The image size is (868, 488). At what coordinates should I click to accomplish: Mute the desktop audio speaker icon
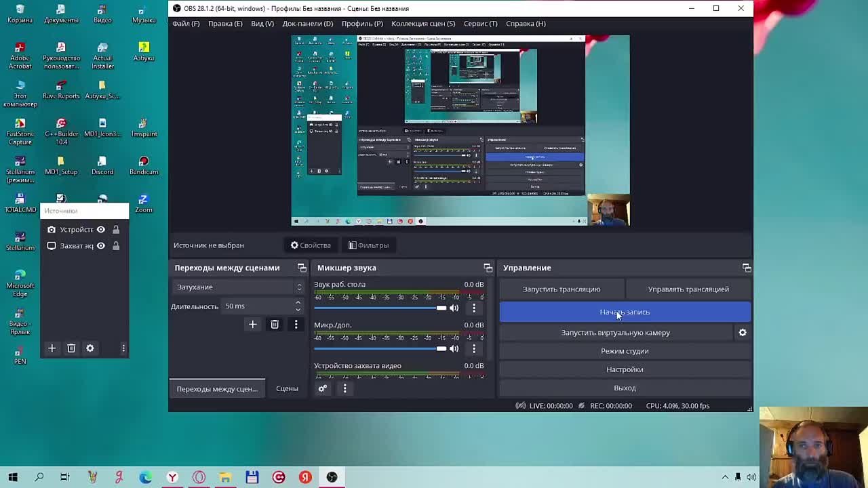pyautogui.click(x=454, y=308)
